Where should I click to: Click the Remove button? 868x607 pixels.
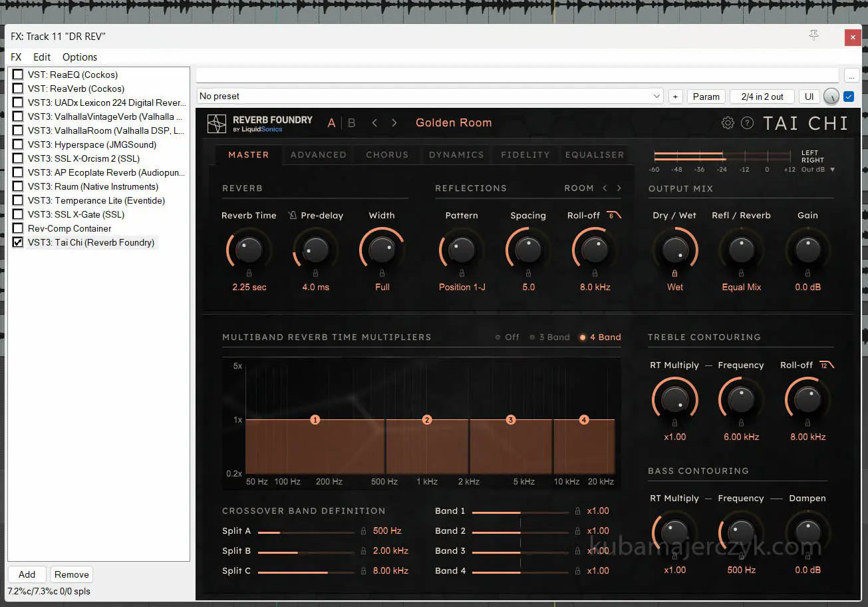point(72,574)
